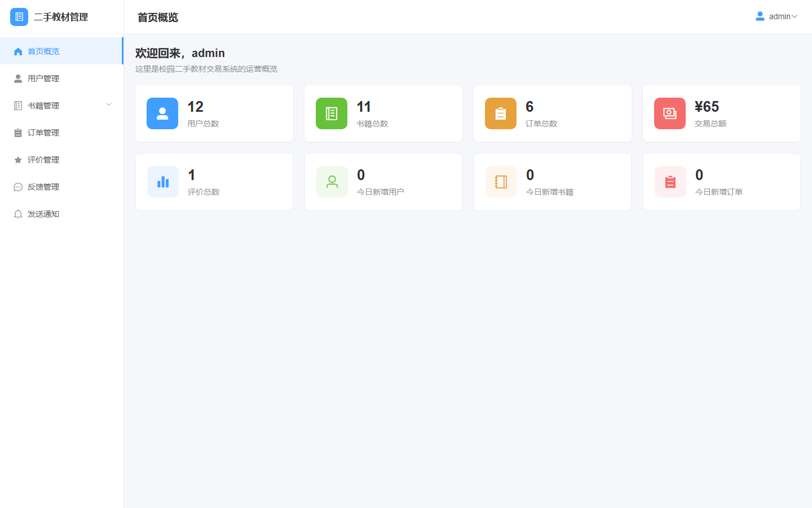Click the 用户总数 count of 12
This screenshot has width=812, height=508.
tap(195, 107)
